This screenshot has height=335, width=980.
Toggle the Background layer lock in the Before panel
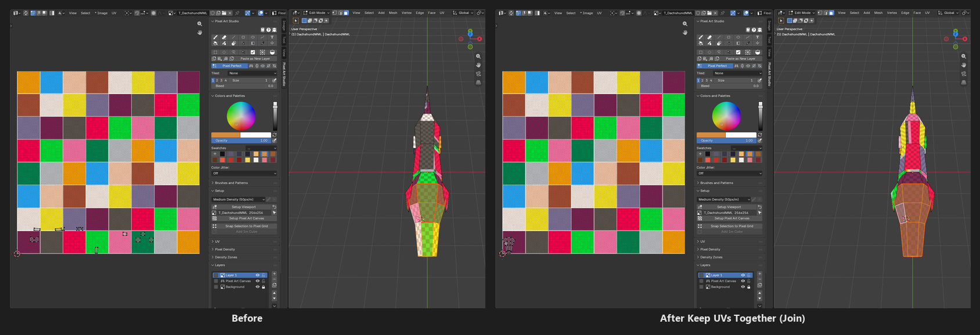pos(264,287)
